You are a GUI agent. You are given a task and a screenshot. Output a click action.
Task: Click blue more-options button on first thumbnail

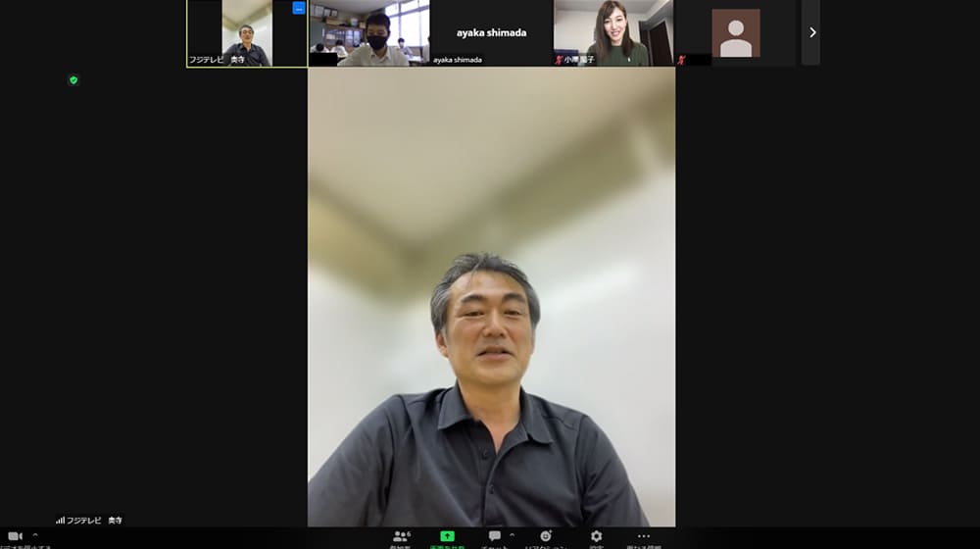(299, 8)
